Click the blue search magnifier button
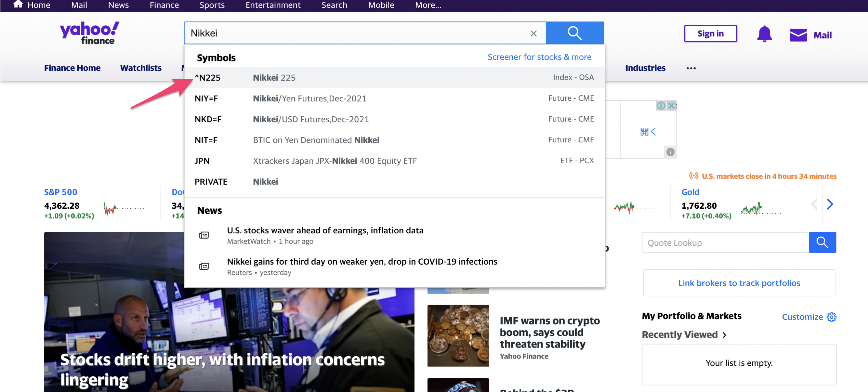The width and height of the screenshot is (868, 392). click(574, 33)
